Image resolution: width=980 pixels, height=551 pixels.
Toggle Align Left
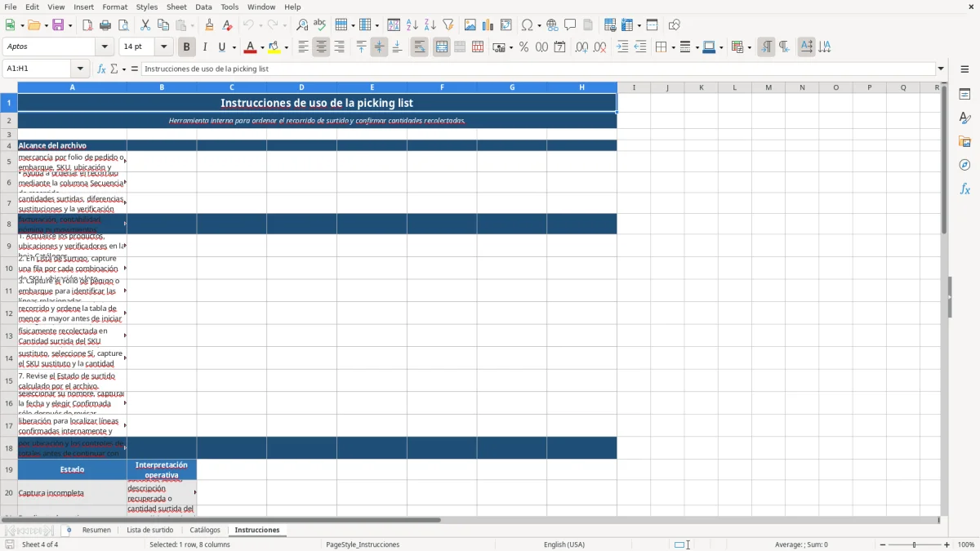click(x=303, y=47)
